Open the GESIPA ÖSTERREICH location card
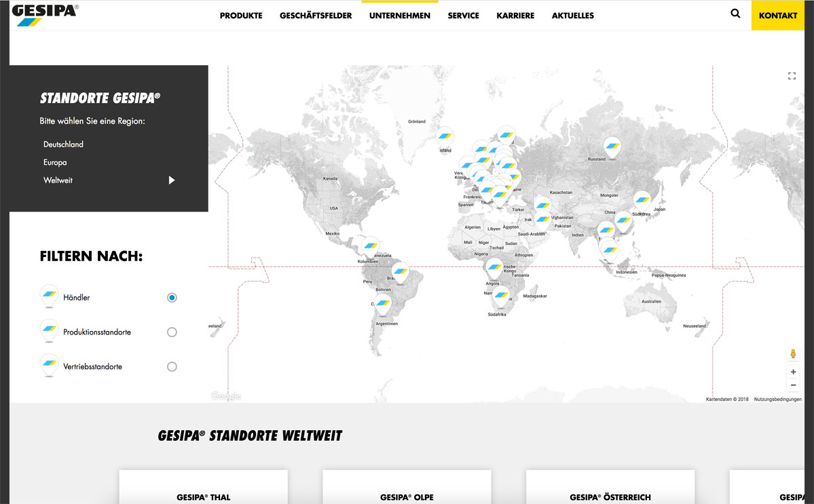 610,488
